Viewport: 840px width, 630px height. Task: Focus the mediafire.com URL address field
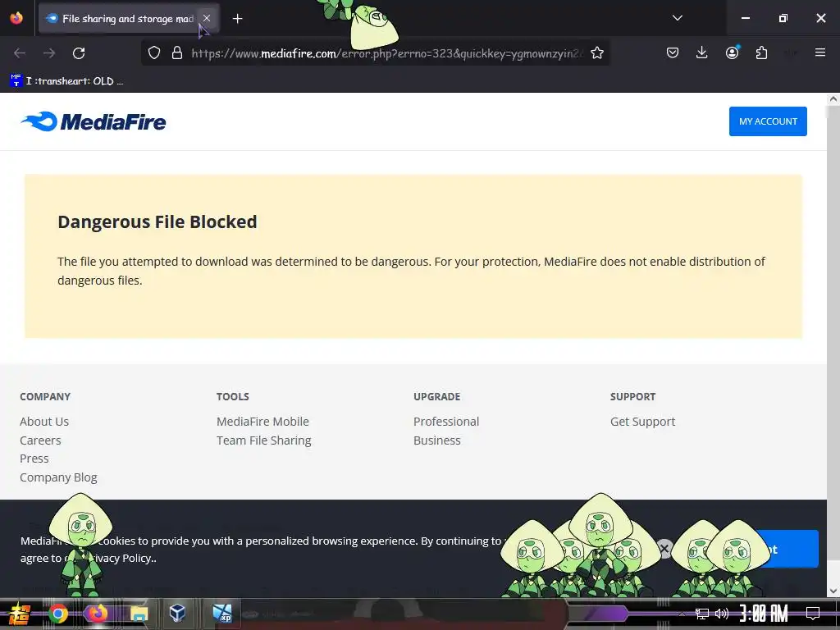(x=387, y=53)
